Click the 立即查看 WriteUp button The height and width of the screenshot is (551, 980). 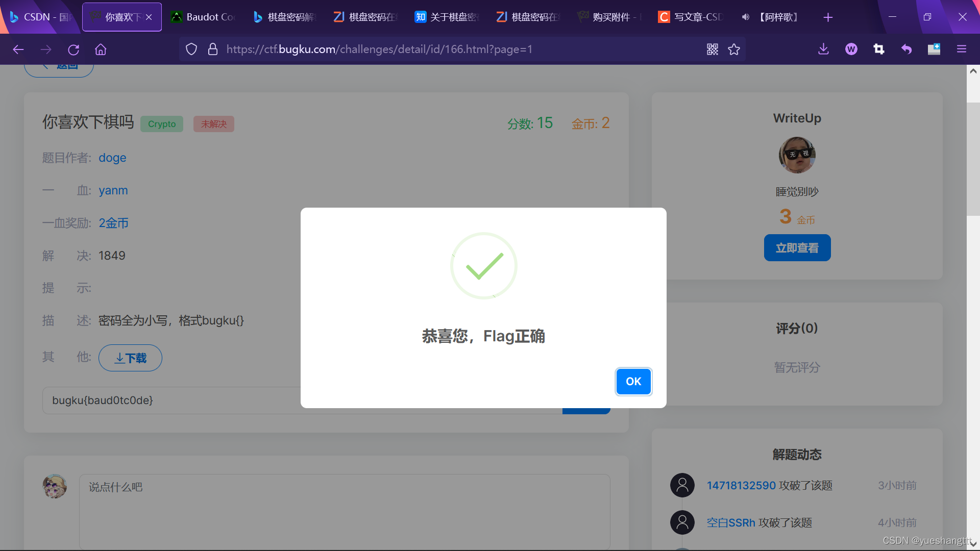(x=797, y=248)
